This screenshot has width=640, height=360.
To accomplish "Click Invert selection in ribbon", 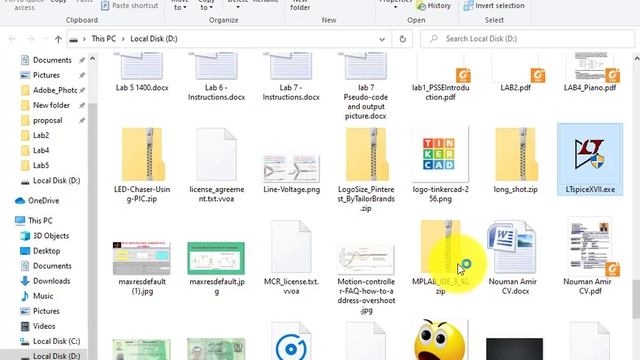I will (x=494, y=6).
